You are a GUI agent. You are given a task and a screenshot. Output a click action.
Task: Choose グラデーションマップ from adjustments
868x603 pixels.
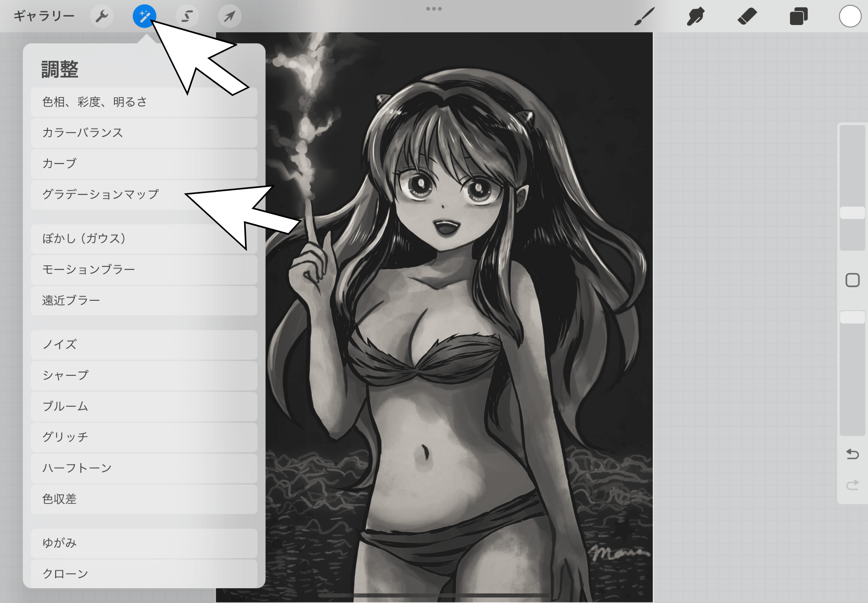pos(101,195)
